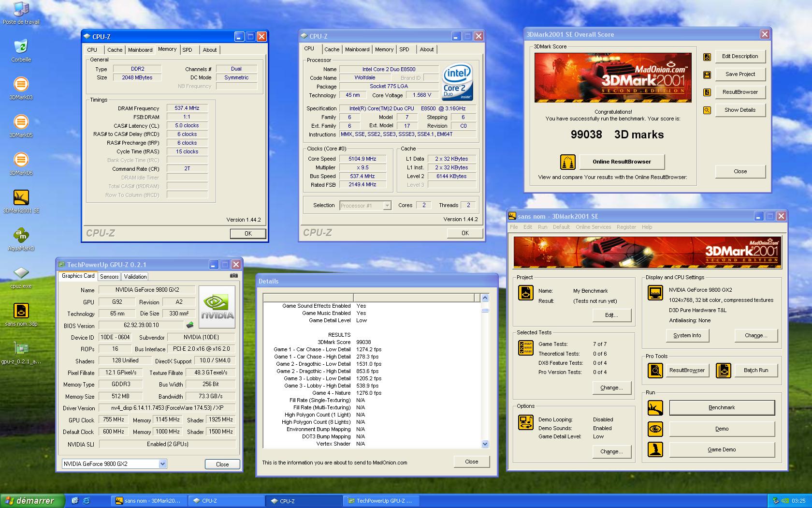Open cpuz.exe desktop icon
Screen dimensions: 812x508
coord(21,277)
